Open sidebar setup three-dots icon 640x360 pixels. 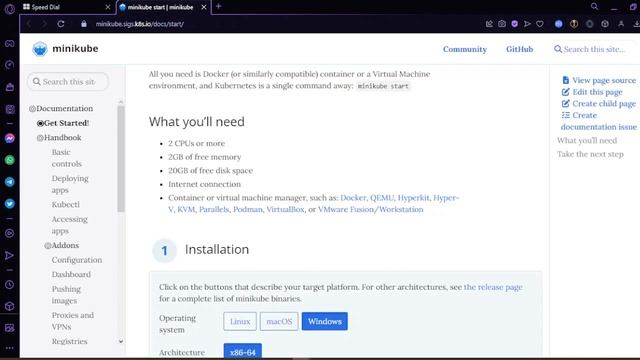pyautogui.click(x=9, y=348)
